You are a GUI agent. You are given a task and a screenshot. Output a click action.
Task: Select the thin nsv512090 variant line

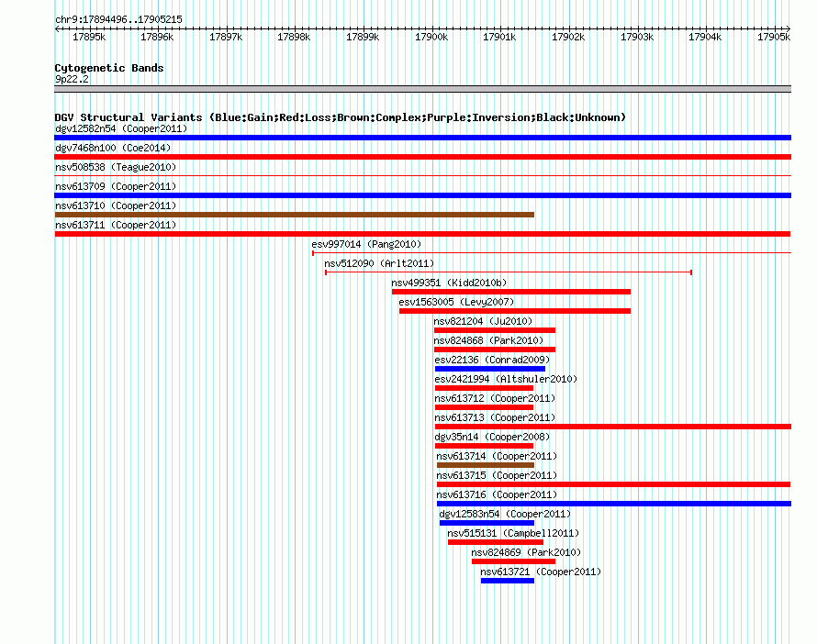tap(509, 272)
